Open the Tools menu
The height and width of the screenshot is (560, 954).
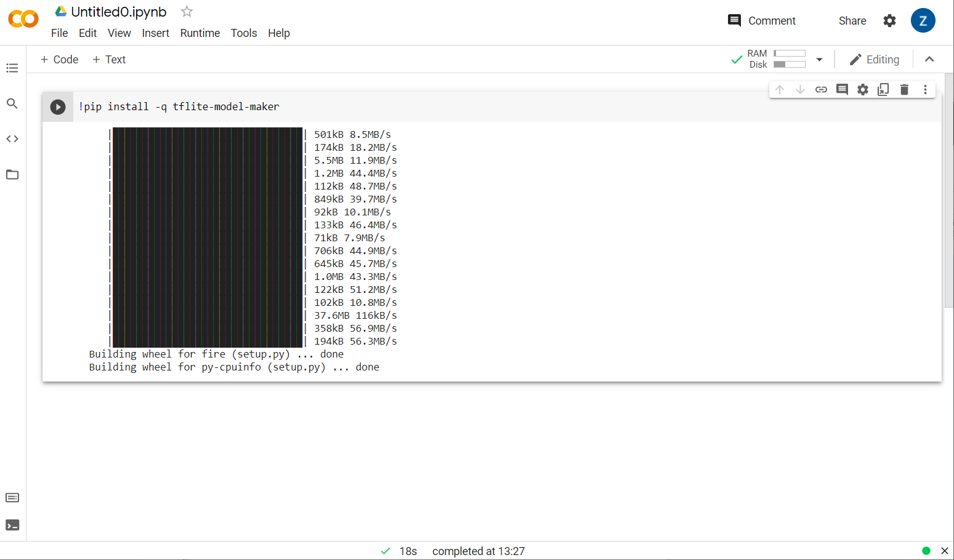coord(244,33)
